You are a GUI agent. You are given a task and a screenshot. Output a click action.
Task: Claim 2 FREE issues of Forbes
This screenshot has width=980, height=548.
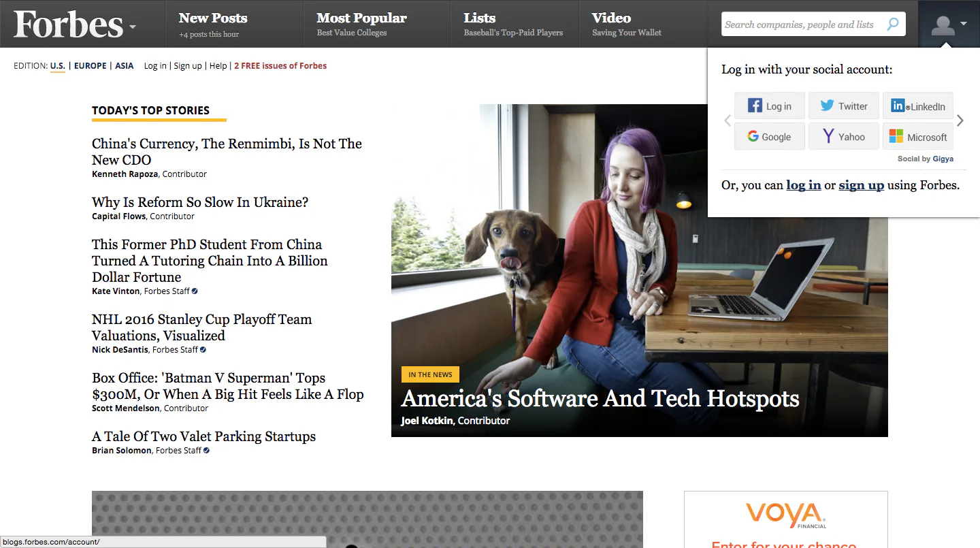[280, 66]
